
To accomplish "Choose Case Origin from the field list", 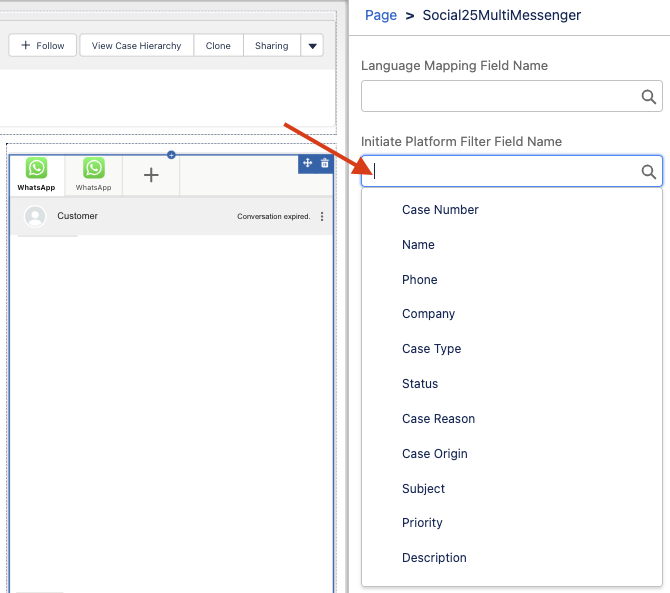I will (434, 454).
